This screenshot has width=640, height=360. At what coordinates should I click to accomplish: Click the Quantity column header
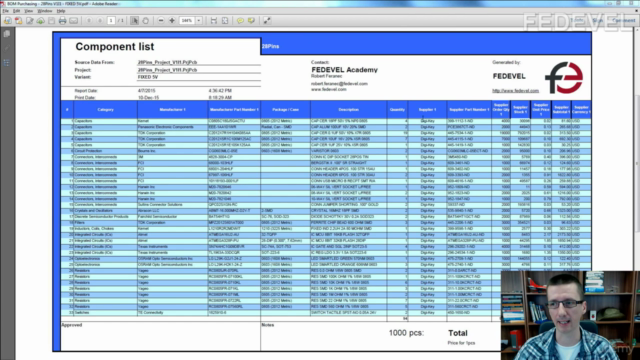[x=397, y=110]
